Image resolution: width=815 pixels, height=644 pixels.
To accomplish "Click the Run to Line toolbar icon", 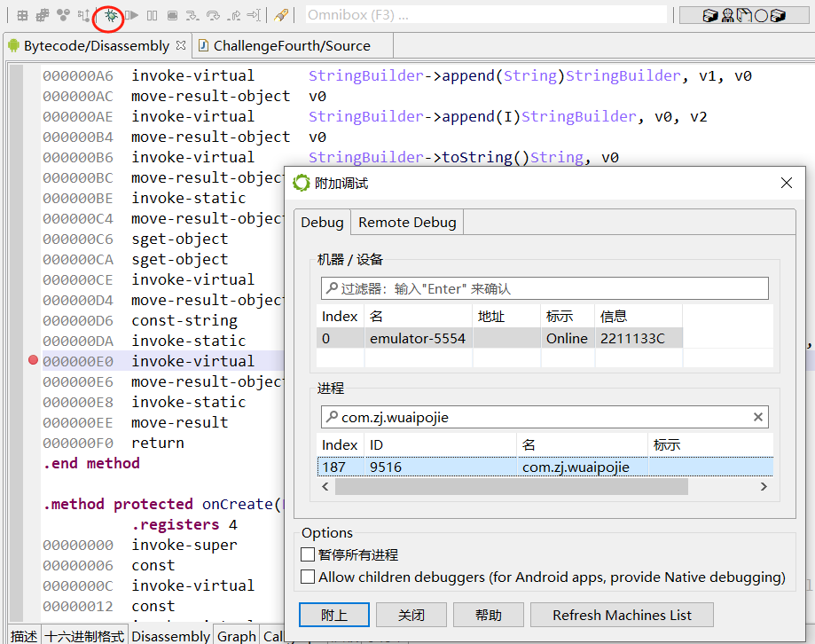I will [254, 15].
